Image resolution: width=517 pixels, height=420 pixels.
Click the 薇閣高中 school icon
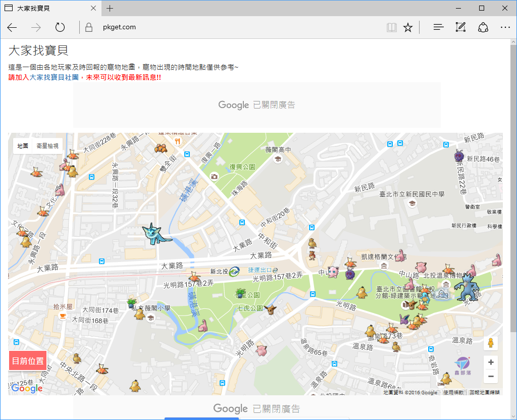click(x=278, y=159)
